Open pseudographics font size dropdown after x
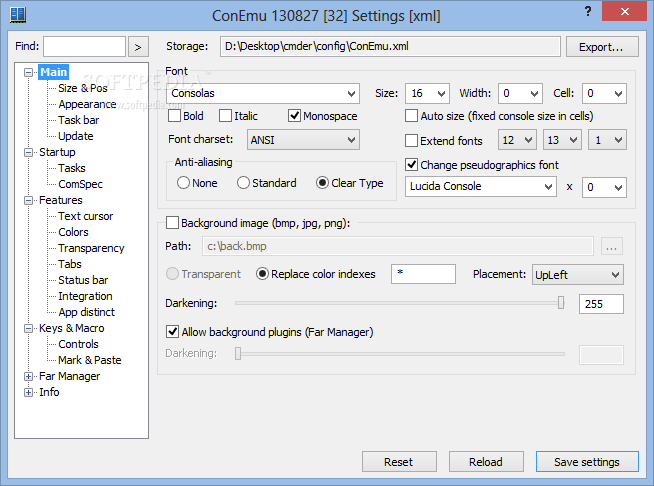The image size is (654, 486). (604, 186)
